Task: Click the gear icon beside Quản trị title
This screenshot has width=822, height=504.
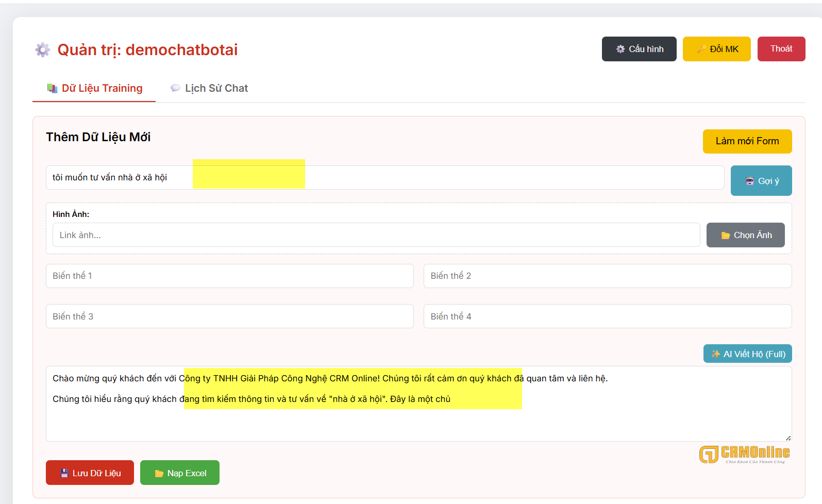Action: [x=43, y=50]
